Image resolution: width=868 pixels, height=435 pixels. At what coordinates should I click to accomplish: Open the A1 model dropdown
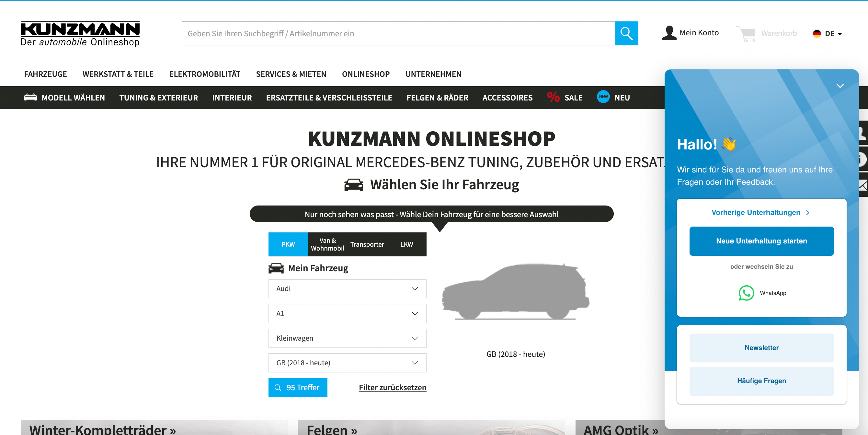pyautogui.click(x=347, y=313)
